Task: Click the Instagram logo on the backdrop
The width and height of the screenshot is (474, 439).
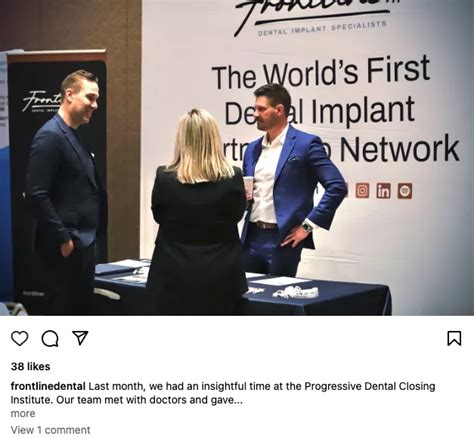Action: 362,191
